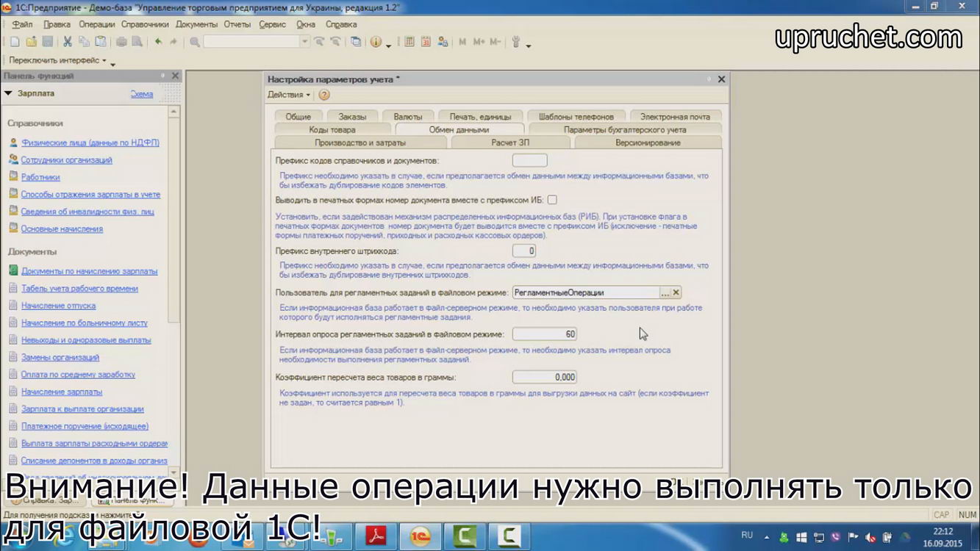The width and height of the screenshot is (980, 551).
Task: Click the wrench settings toolbar icon
Action: [516, 42]
